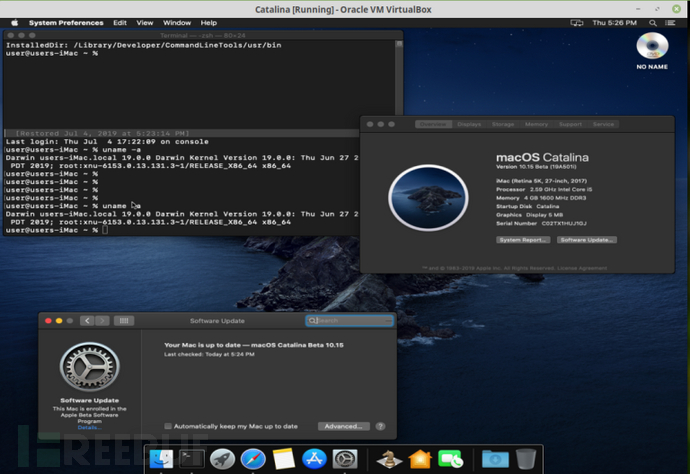Open App Store in the dock
The height and width of the screenshot is (474, 690).
pos(314,459)
